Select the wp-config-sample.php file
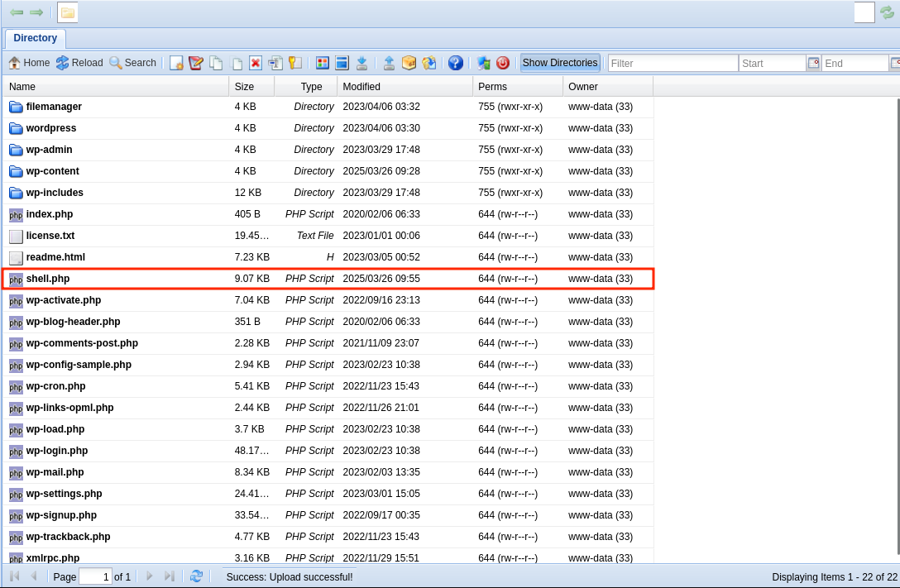 (328, 365)
